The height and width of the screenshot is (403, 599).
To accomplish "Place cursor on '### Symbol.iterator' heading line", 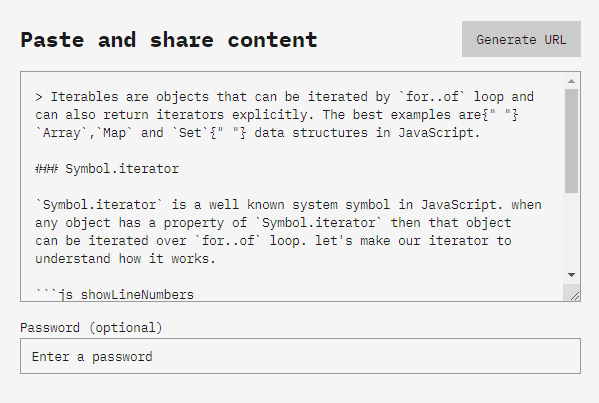I will tap(107, 169).
